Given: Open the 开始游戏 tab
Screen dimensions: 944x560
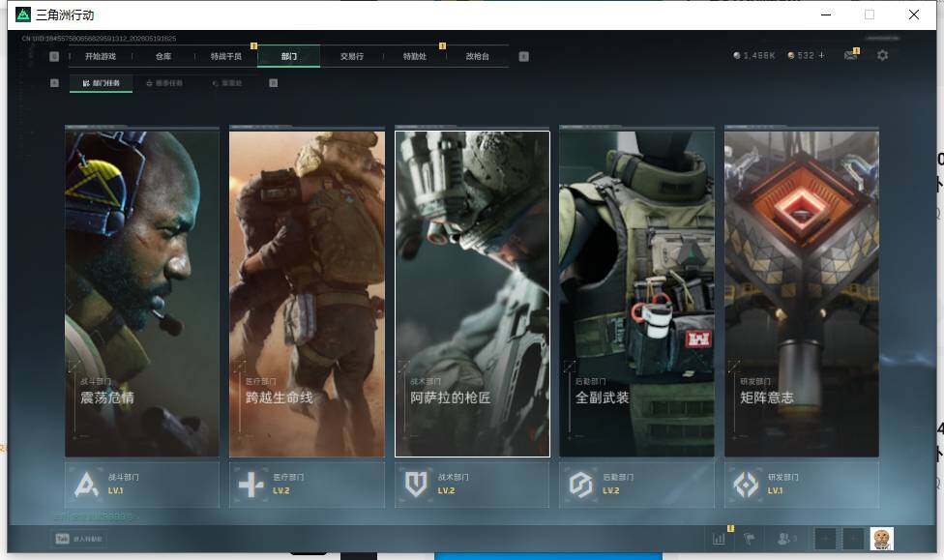Looking at the screenshot, I should pyautogui.click(x=101, y=57).
